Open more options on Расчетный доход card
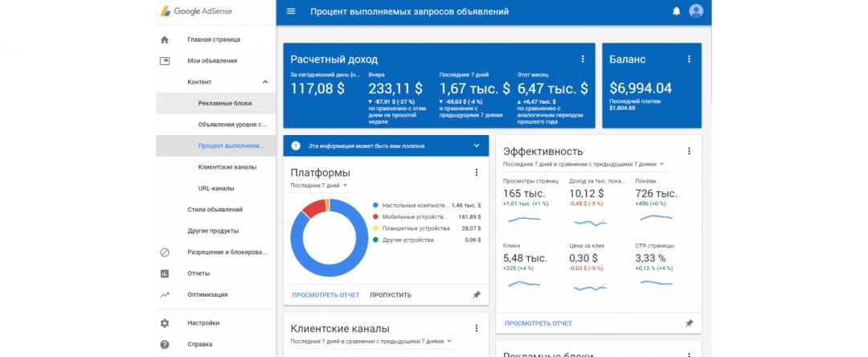The height and width of the screenshot is (357, 868). coord(583,59)
